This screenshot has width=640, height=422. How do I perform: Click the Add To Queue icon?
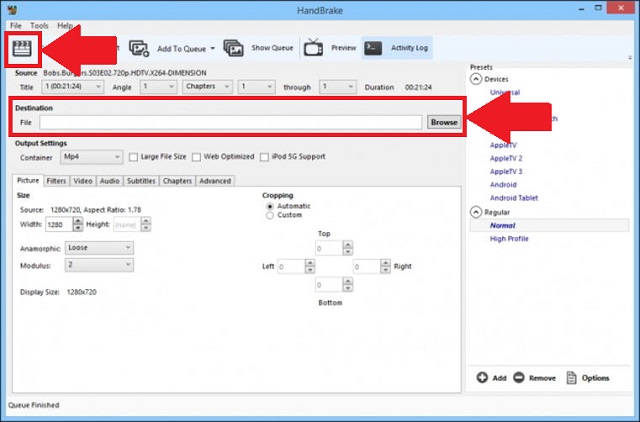[139, 47]
